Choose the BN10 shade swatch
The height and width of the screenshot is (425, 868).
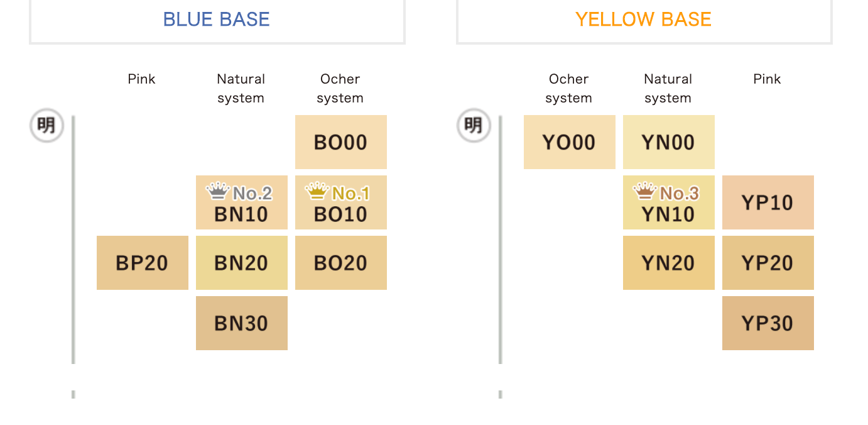click(x=241, y=202)
